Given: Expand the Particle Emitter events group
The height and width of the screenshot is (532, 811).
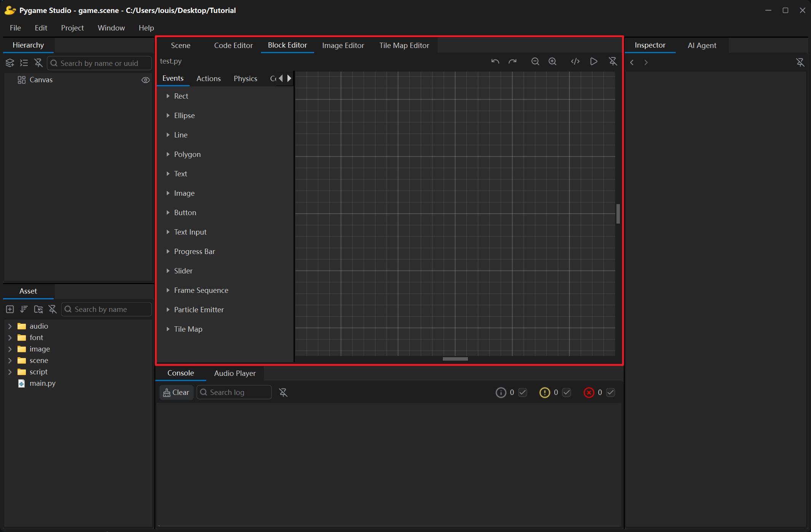Looking at the screenshot, I should (168, 310).
